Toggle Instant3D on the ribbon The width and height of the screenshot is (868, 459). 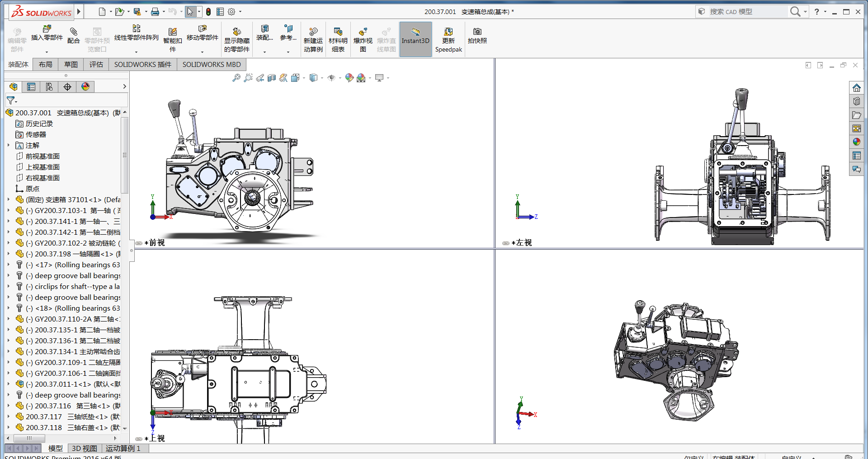(415, 39)
